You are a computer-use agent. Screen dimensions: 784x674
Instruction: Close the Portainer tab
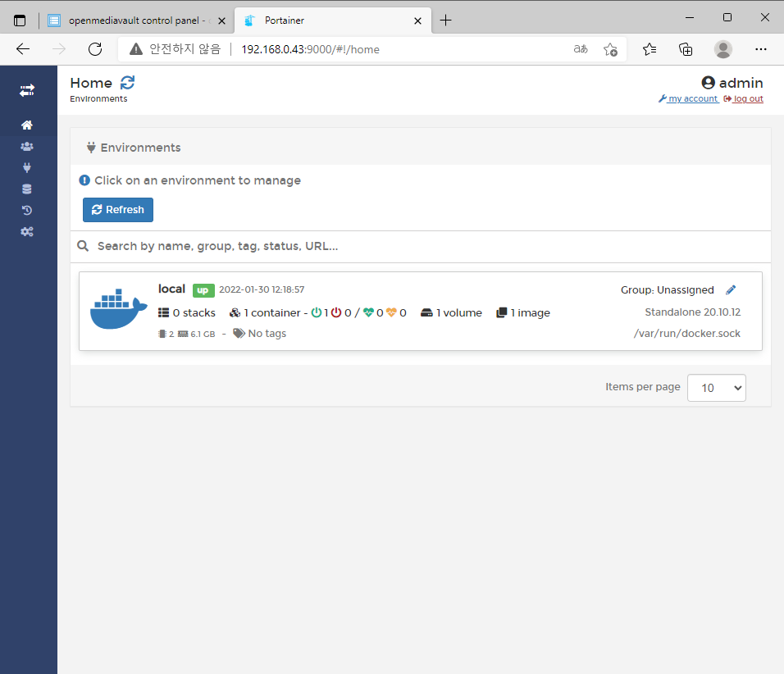[x=418, y=21]
